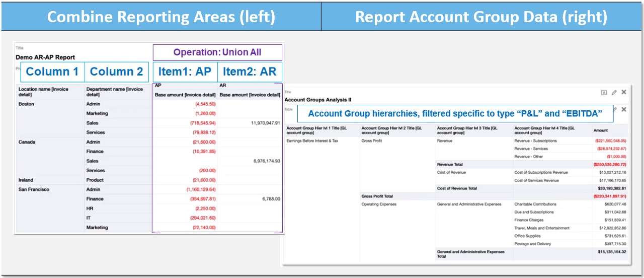Click Account Group Hier lvl 2 Title header
The image size is (644, 278).
397,130
